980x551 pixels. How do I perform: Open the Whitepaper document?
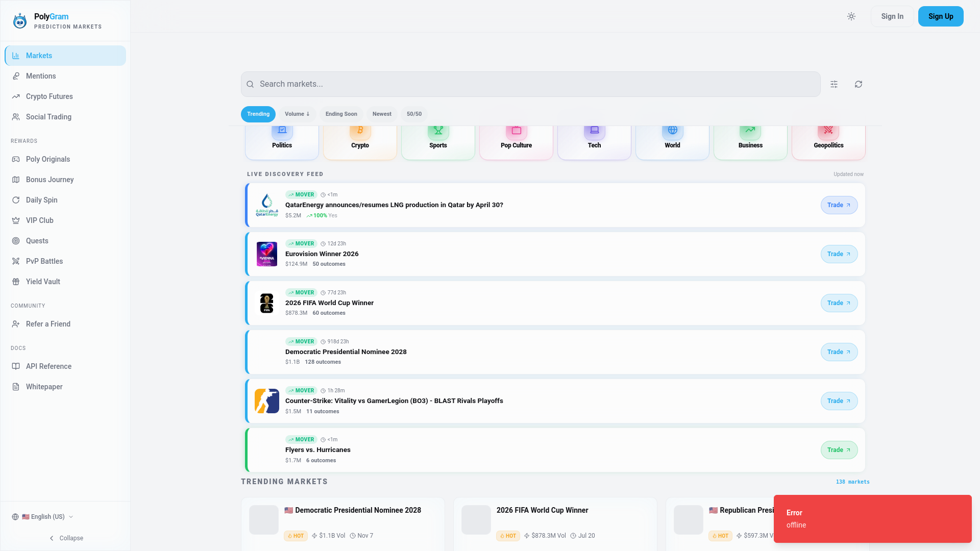pos(65,387)
